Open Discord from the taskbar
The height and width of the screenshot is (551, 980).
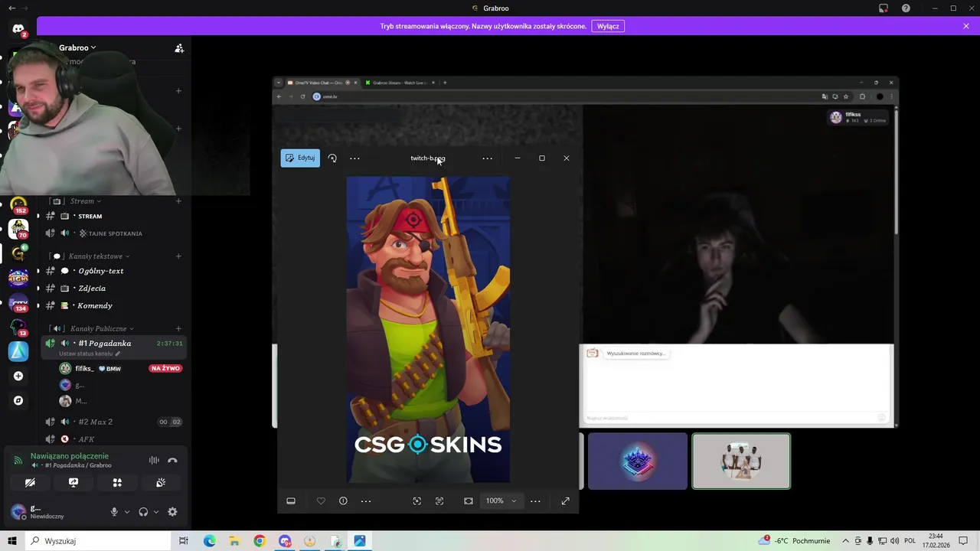pos(285,541)
